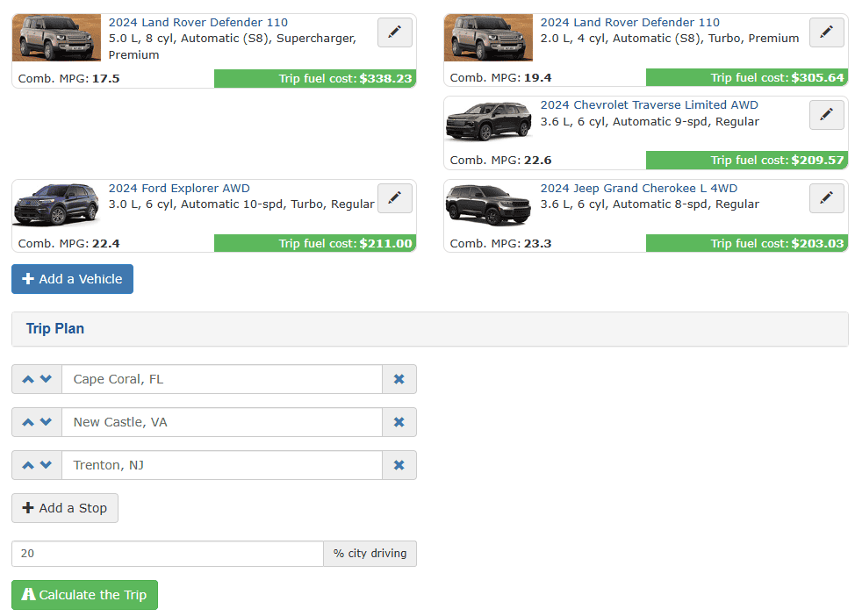The height and width of the screenshot is (616, 855).
Task: Open 2024 Jeep Grand Cherokee L 4WD link
Action: [638, 188]
